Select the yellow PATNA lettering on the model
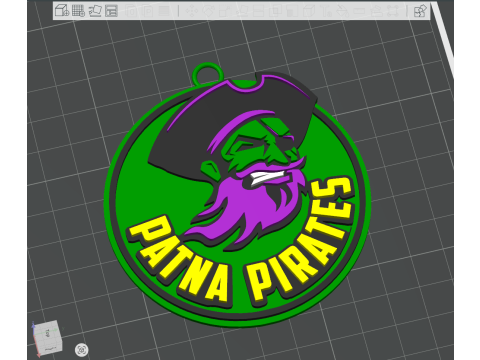This screenshot has height=360, width=480. [180, 258]
